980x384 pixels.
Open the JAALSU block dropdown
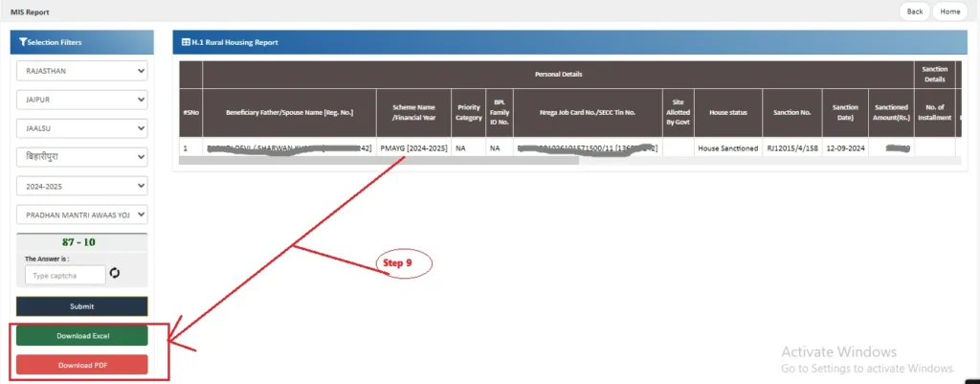[x=82, y=129]
